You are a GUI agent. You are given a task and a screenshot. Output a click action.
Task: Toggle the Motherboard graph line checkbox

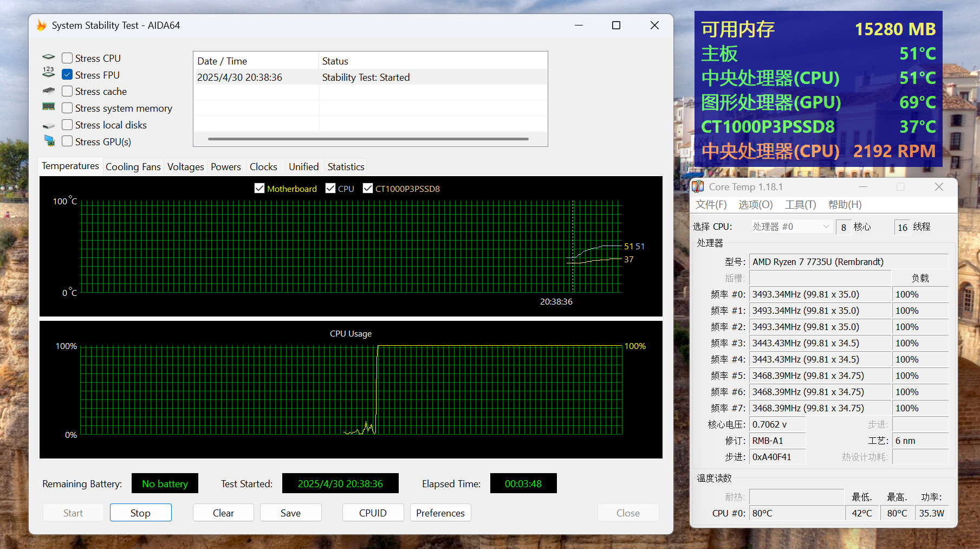click(259, 188)
